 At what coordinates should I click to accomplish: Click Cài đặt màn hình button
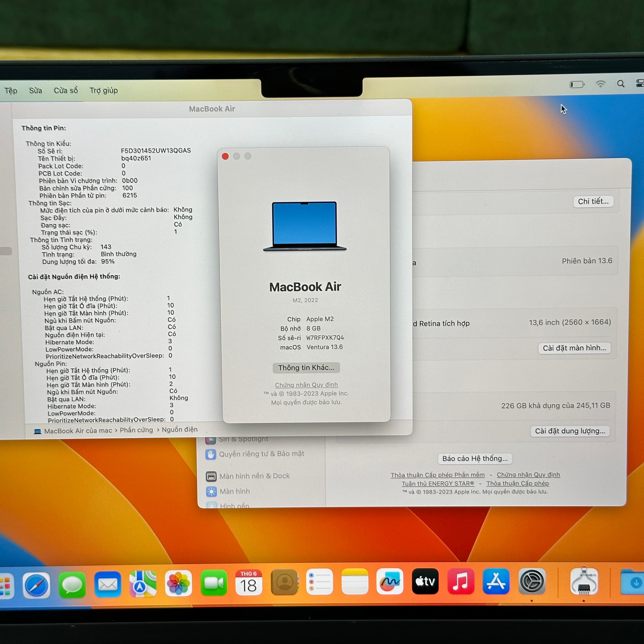click(575, 348)
